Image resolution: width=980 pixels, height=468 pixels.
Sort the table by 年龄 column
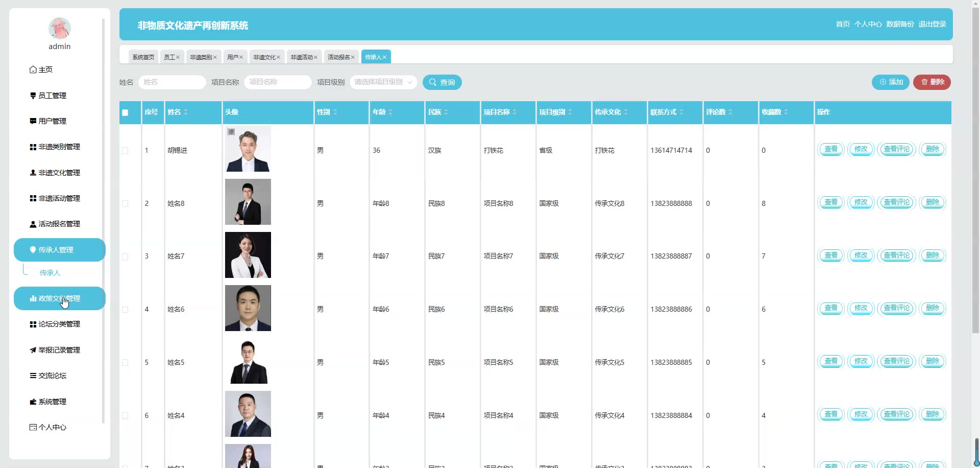pos(390,112)
